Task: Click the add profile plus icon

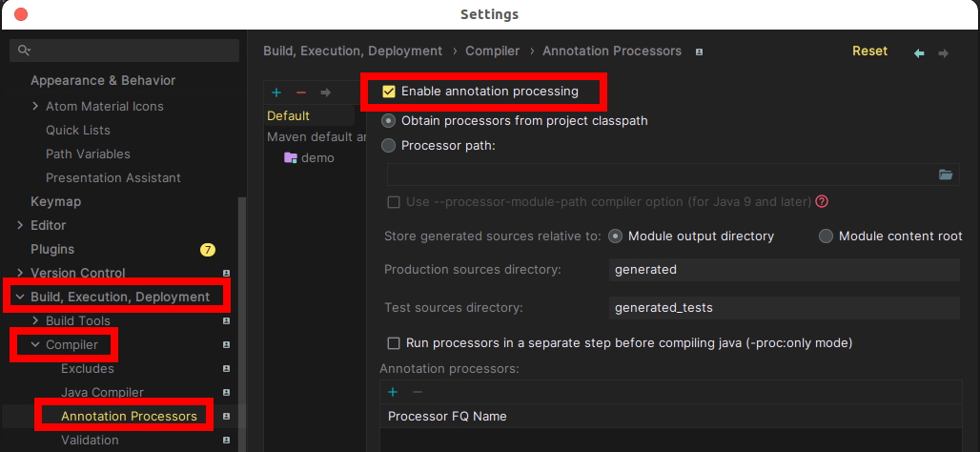Action: [x=276, y=92]
